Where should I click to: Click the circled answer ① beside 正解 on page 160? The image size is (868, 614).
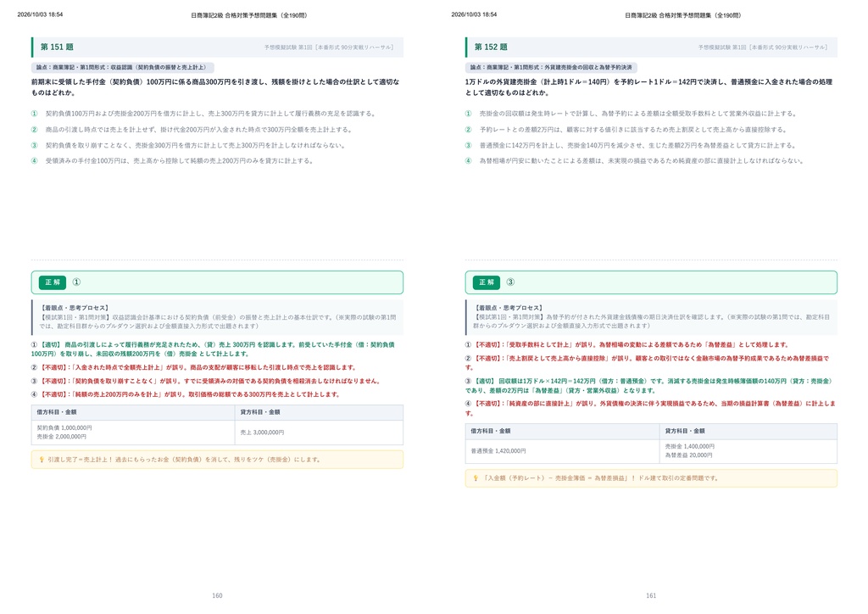coord(76,282)
